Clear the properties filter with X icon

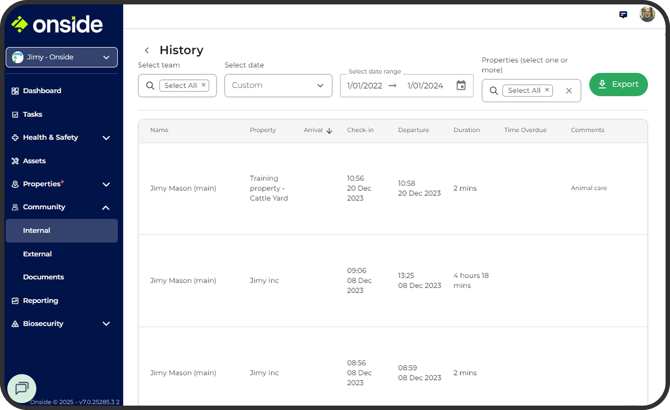point(569,91)
